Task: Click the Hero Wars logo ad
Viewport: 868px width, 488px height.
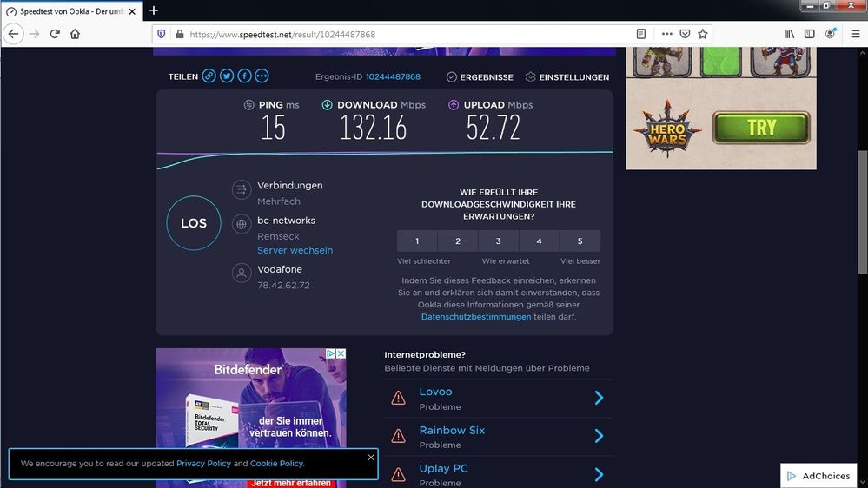Action: coord(667,129)
